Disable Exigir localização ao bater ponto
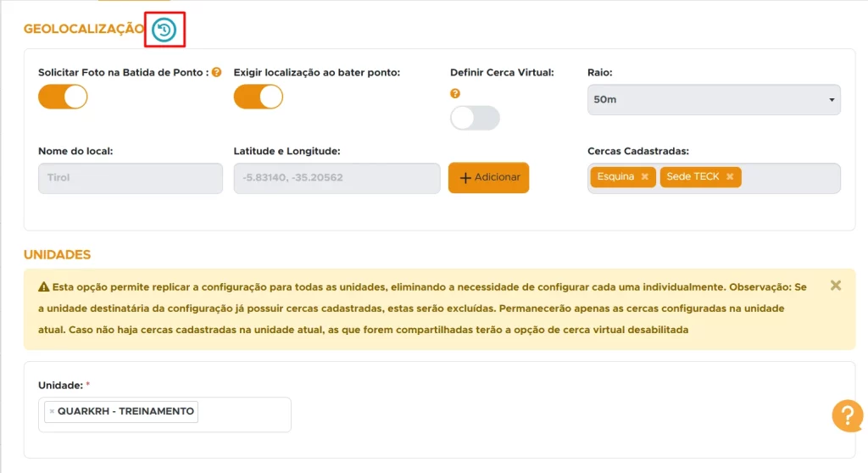The width and height of the screenshot is (868, 473). pos(259,97)
